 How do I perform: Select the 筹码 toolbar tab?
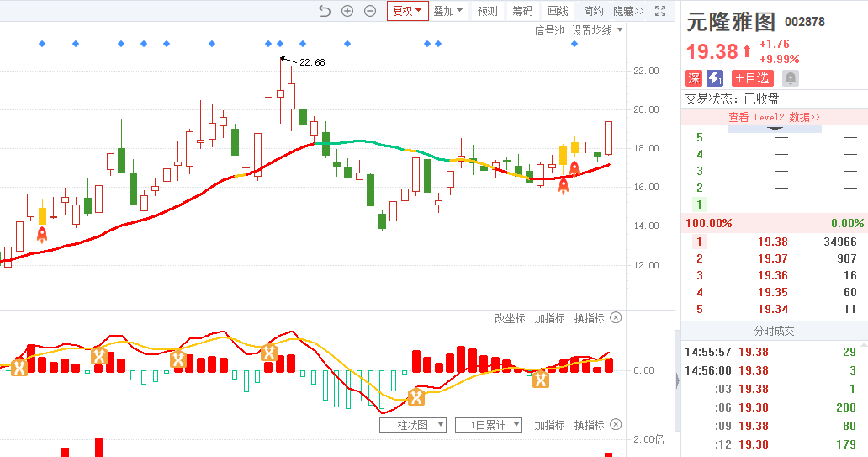[x=522, y=11]
